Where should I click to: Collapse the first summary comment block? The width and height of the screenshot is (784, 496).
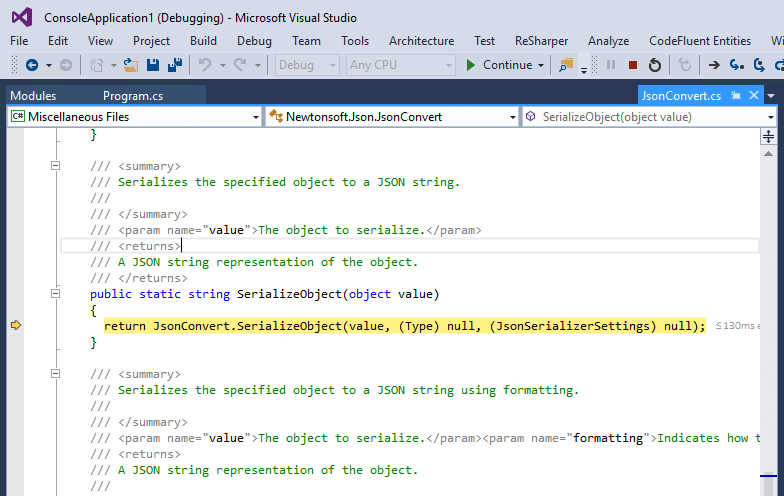coord(56,166)
